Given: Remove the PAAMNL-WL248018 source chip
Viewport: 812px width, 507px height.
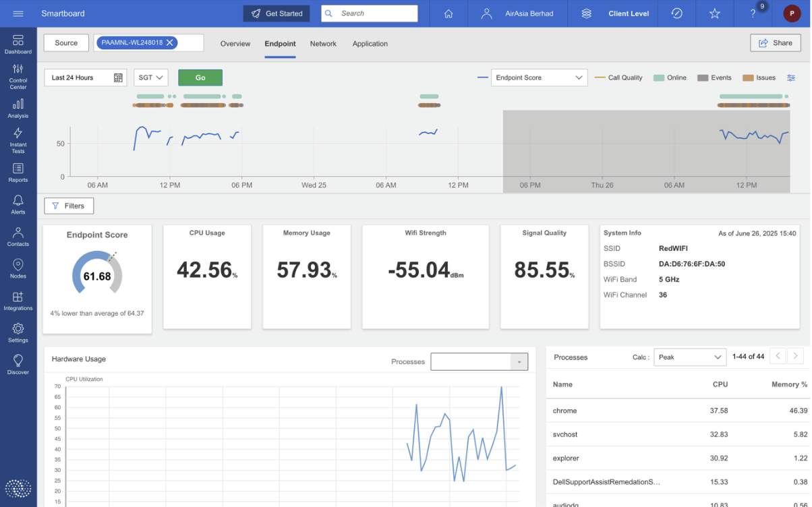Looking at the screenshot, I should point(170,42).
